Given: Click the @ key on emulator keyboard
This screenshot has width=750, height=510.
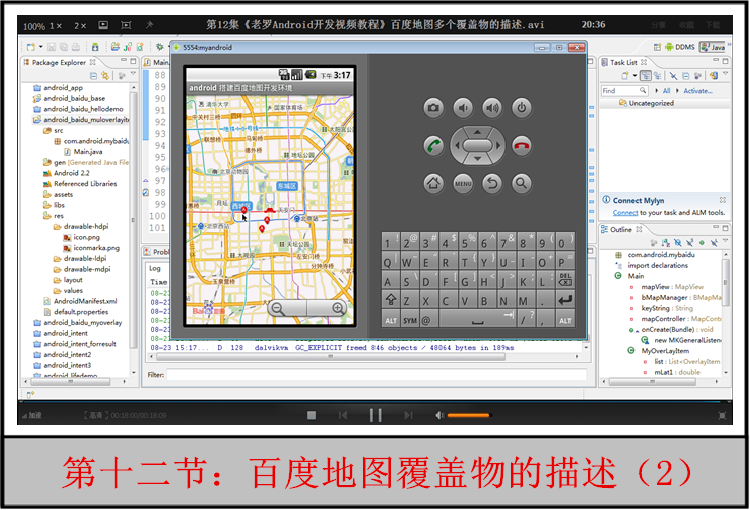Looking at the screenshot, I should [x=426, y=321].
